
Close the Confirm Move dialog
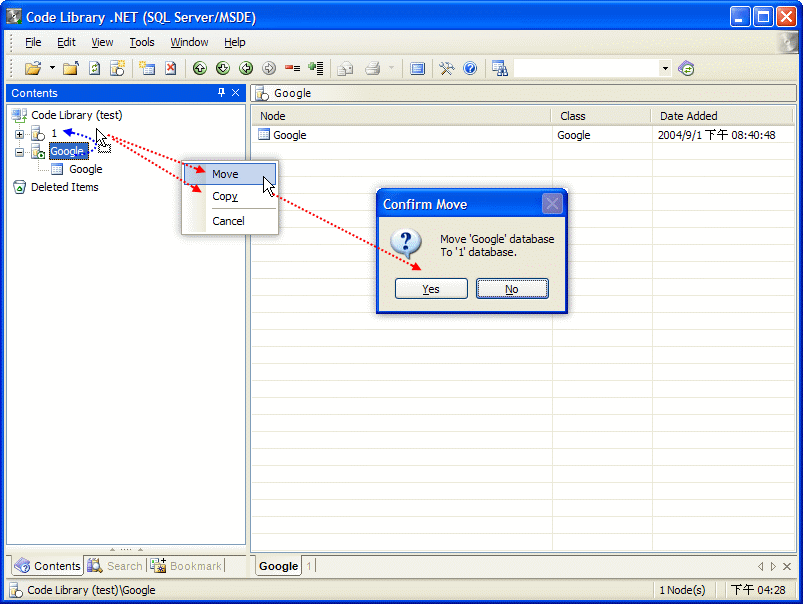552,204
